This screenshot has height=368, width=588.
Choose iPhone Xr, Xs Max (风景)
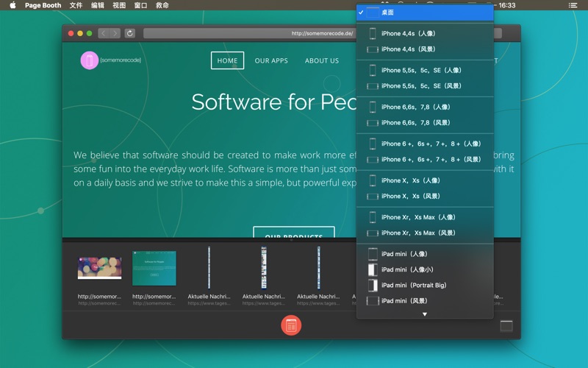point(425,233)
